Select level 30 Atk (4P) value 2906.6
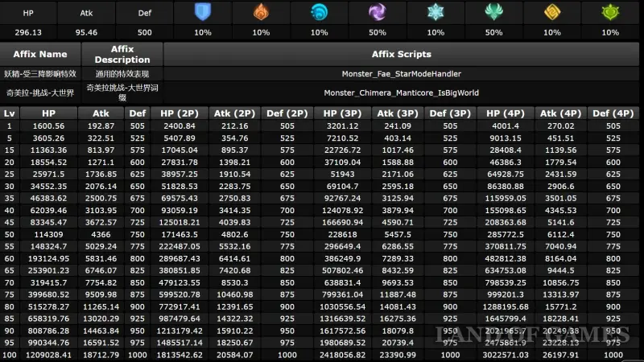Image resolution: width=644 pixels, height=362 pixels. coord(560,187)
